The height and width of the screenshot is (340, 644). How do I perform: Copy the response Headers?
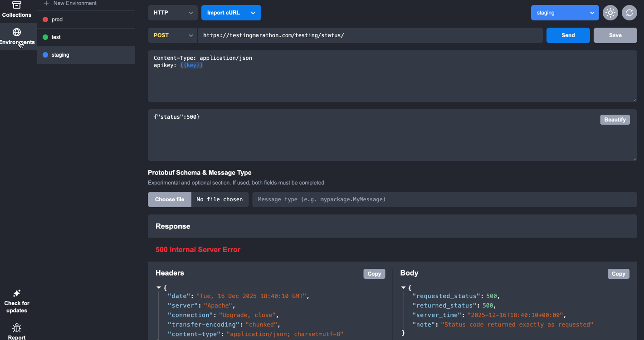374,273
